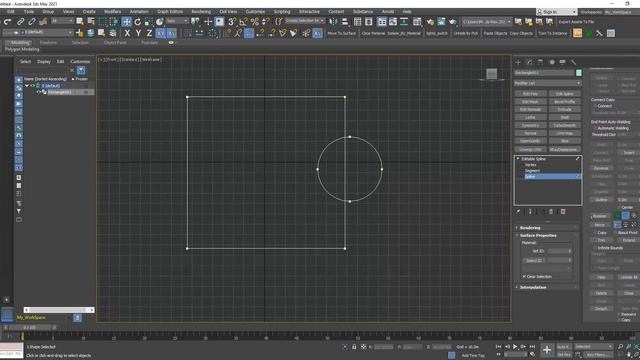Open the Modifier List dropdown

(x=547, y=83)
